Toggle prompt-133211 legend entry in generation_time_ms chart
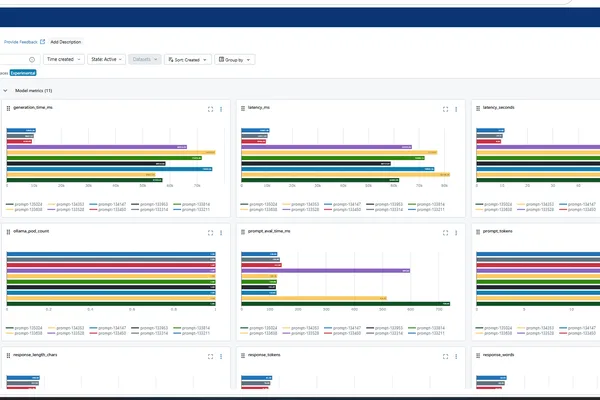This screenshot has height=400, width=600. click(x=191, y=210)
